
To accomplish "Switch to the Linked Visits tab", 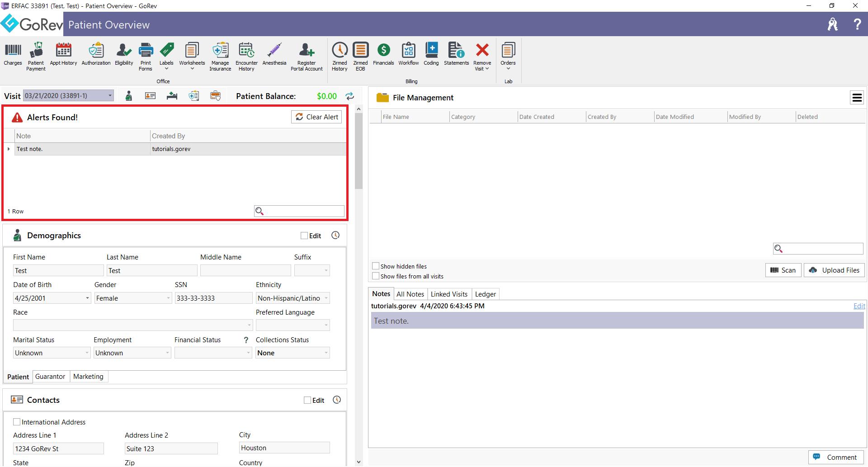I will tap(449, 294).
